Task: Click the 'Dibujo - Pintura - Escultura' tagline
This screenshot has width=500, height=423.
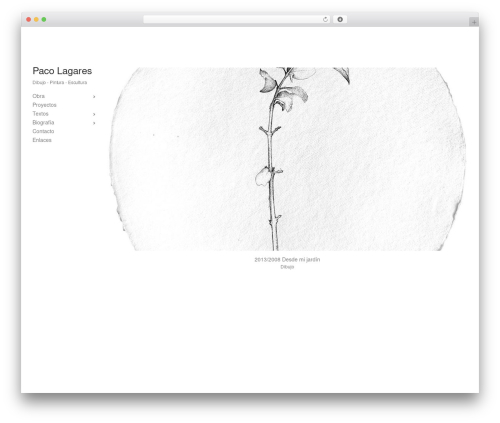Action: (x=60, y=82)
